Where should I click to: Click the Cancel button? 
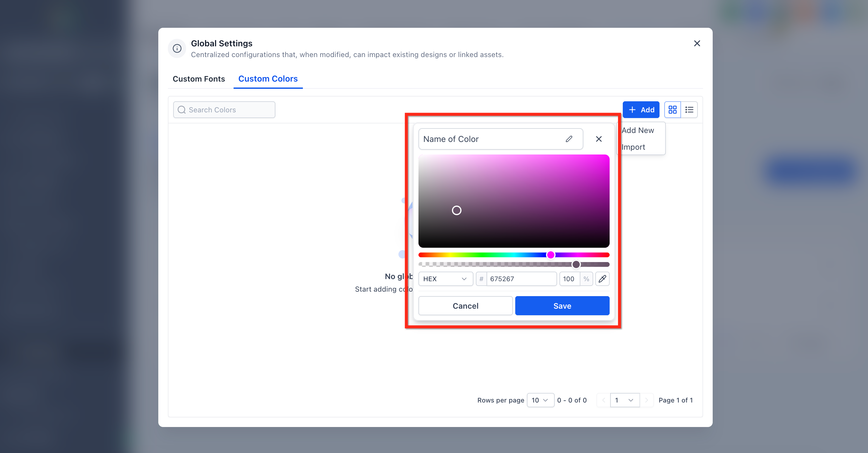(465, 306)
